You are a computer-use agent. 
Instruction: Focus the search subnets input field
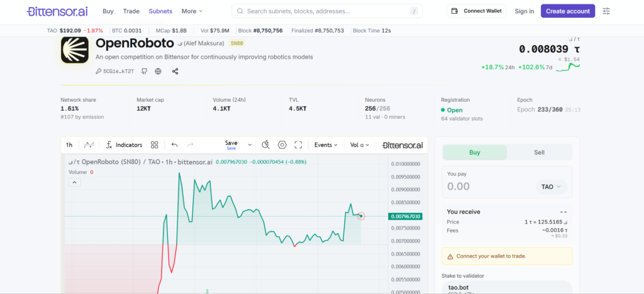327,11
